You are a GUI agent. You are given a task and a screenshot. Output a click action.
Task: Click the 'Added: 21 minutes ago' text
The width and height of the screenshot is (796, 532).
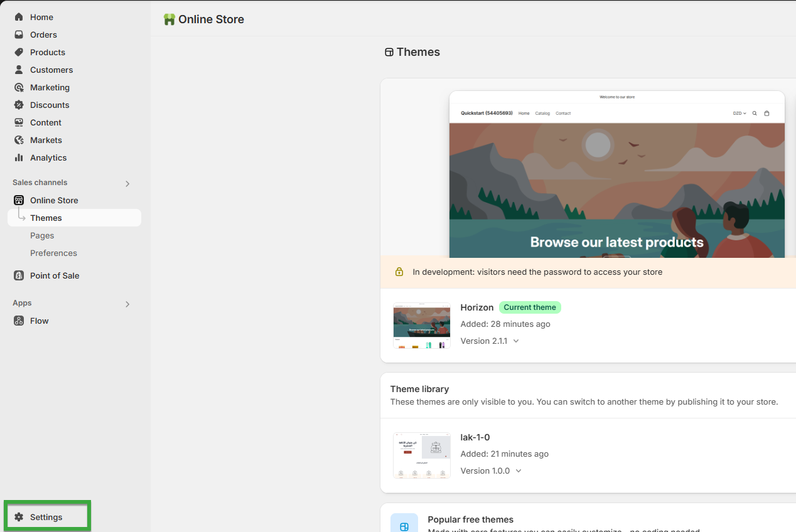[505, 454]
